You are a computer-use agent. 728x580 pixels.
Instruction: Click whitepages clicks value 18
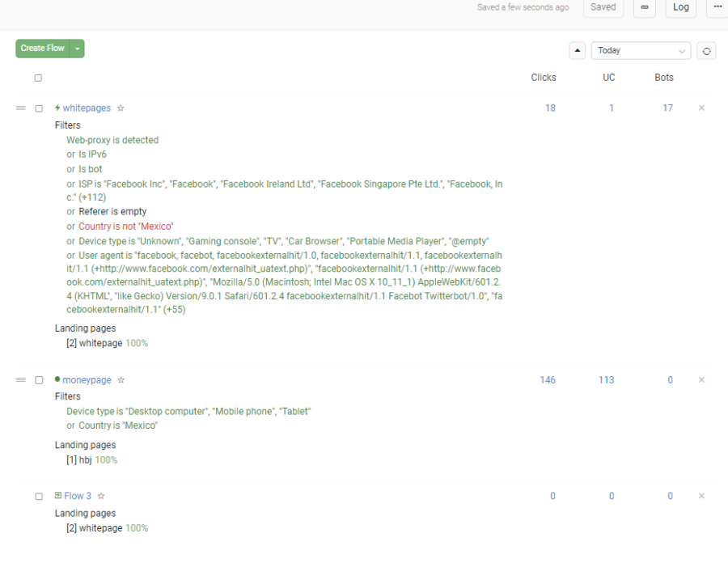tap(550, 108)
